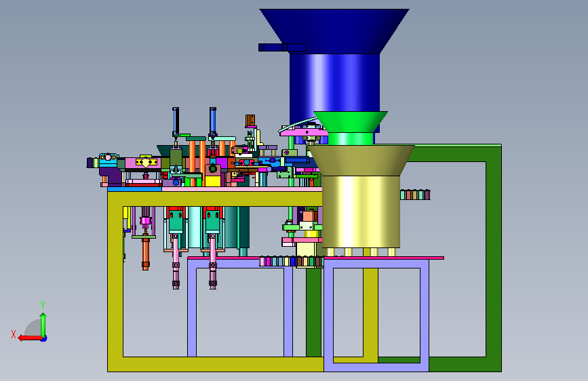
Task: Pick the magenta plate beneath the yellow bowl
Action: click(384, 258)
